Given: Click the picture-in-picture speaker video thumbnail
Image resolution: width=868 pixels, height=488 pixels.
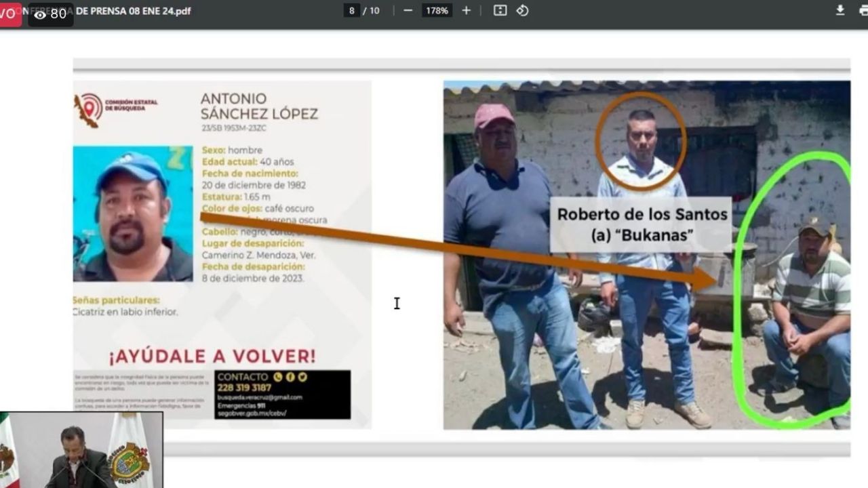Looking at the screenshot, I should (81, 449).
